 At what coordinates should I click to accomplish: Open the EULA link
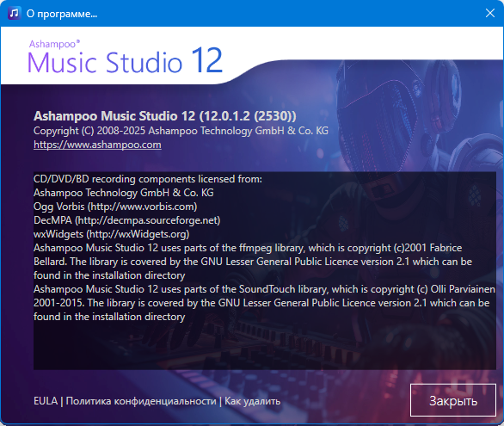[x=46, y=401]
